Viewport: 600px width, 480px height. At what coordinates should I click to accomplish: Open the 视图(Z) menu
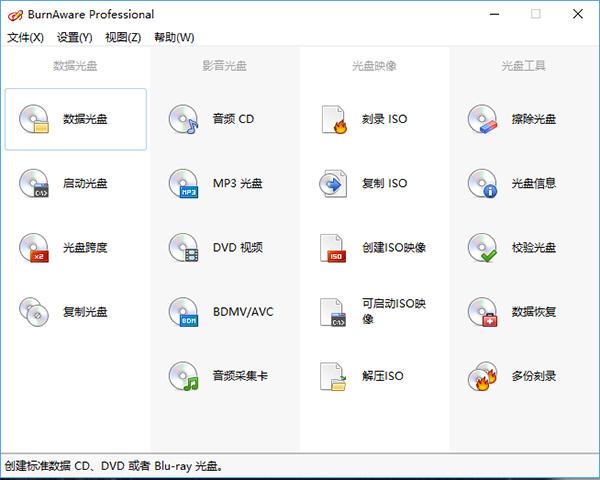click(123, 38)
